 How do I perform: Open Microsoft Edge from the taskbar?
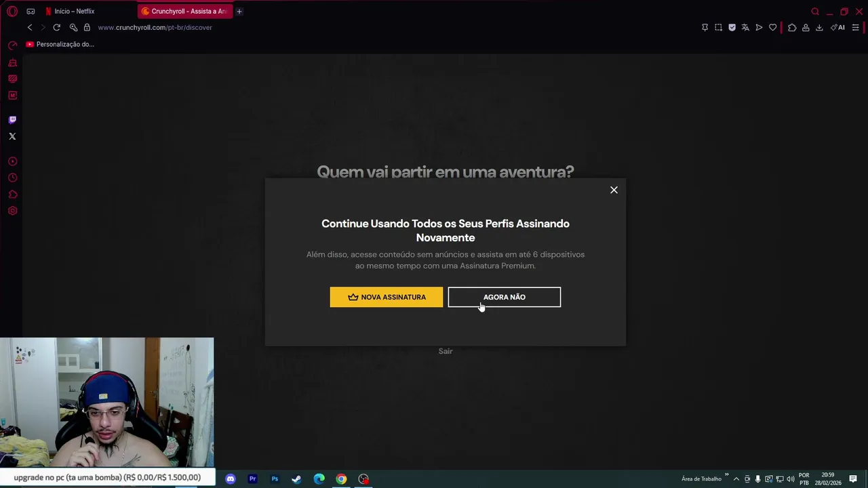(x=319, y=479)
